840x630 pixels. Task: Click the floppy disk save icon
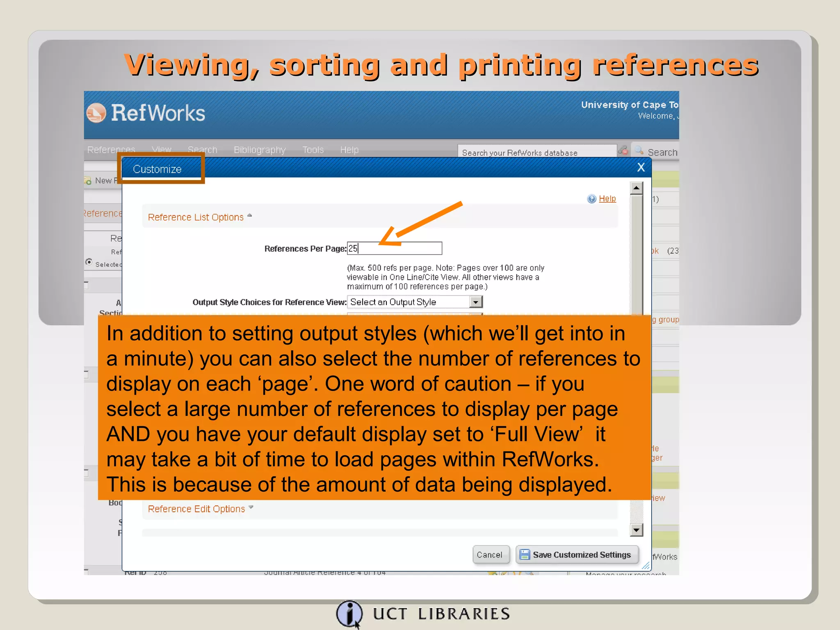click(525, 555)
